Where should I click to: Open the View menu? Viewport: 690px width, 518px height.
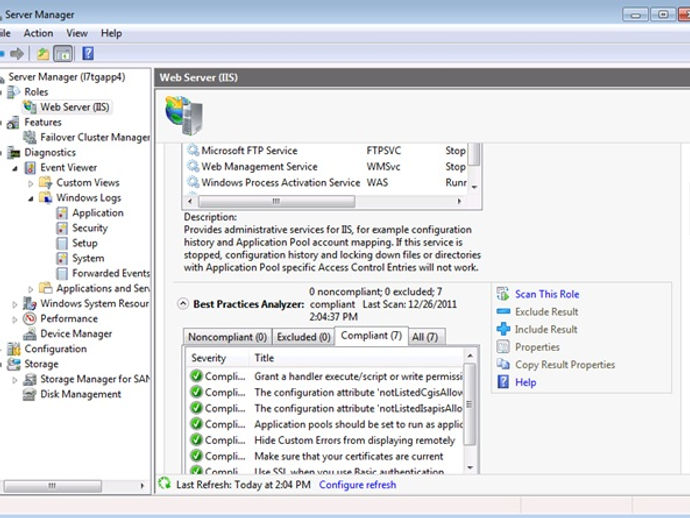(77, 33)
